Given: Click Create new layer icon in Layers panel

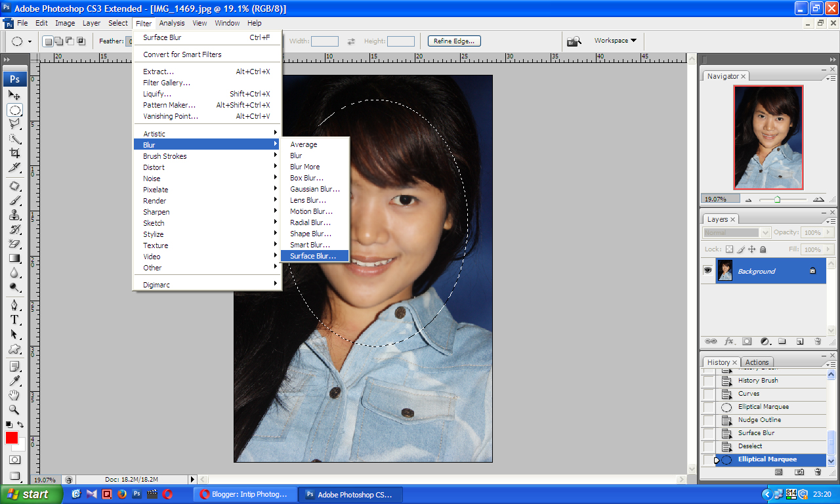Looking at the screenshot, I should (x=800, y=341).
